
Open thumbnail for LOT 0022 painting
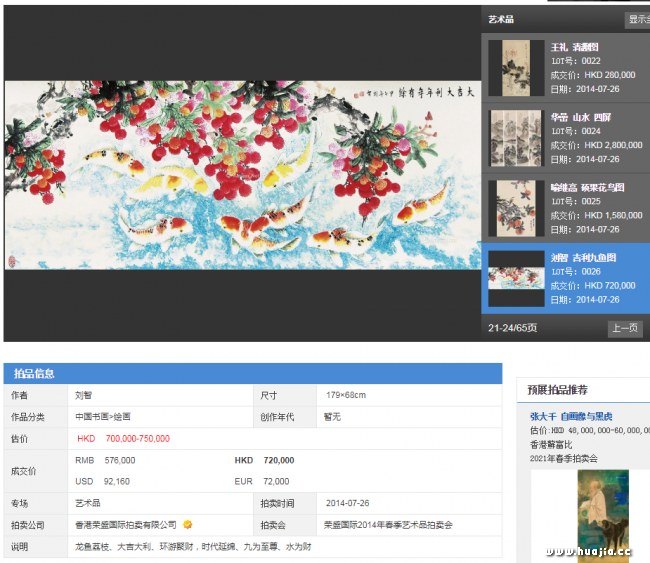(516, 68)
